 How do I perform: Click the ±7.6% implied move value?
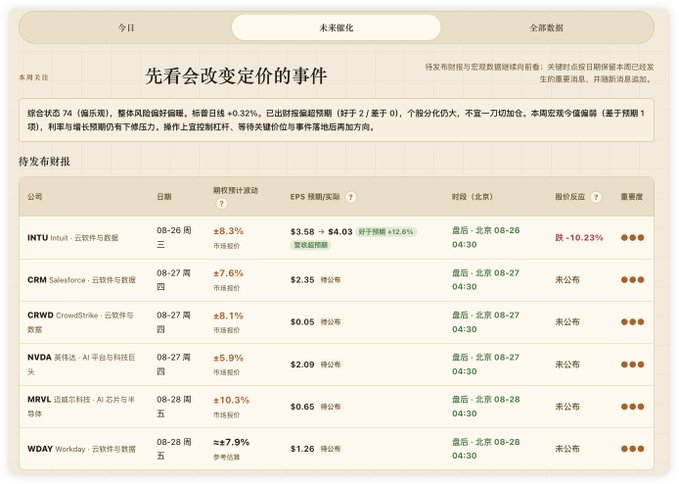tap(228, 273)
